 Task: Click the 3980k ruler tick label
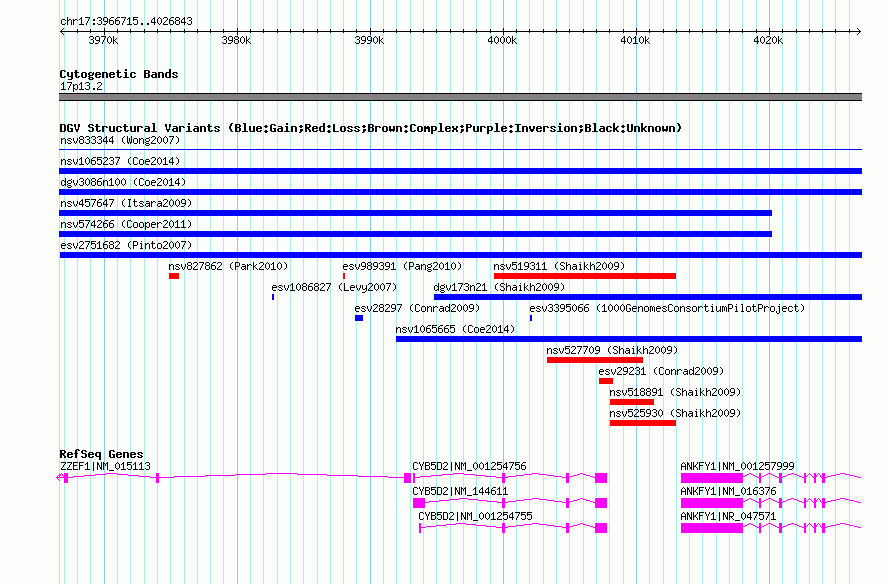tap(236, 40)
